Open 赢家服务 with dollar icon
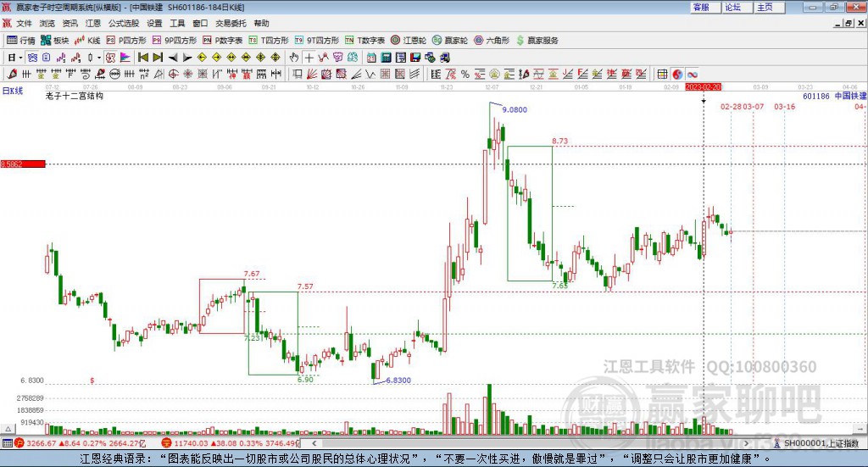This screenshot has width=868, height=467. (537, 41)
